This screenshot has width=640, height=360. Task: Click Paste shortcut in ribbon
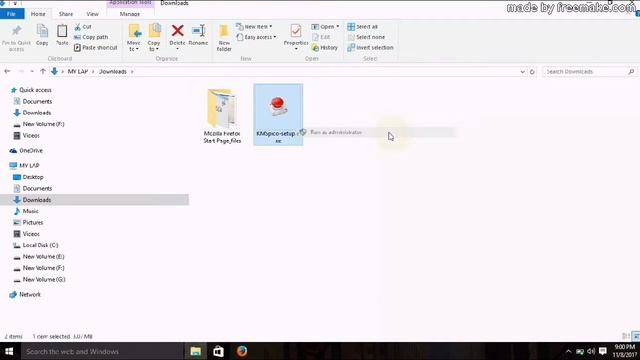(96, 48)
